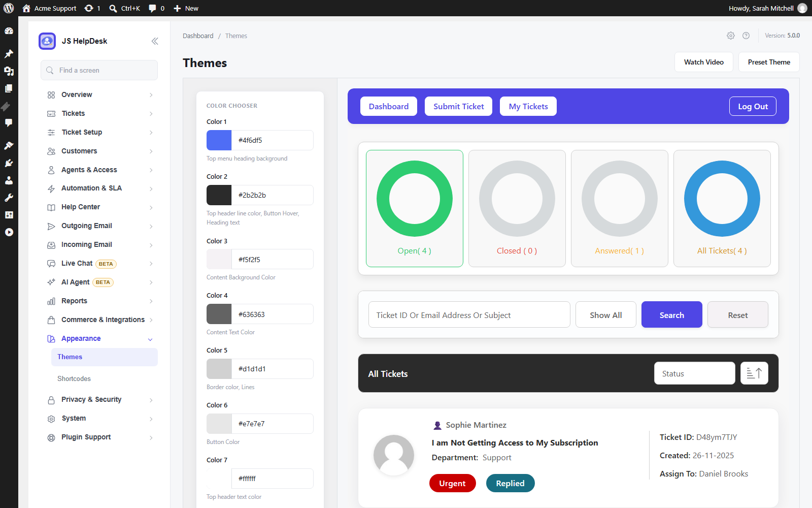
Task: Click the updates icon showing 1
Action: [x=89, y=8]
